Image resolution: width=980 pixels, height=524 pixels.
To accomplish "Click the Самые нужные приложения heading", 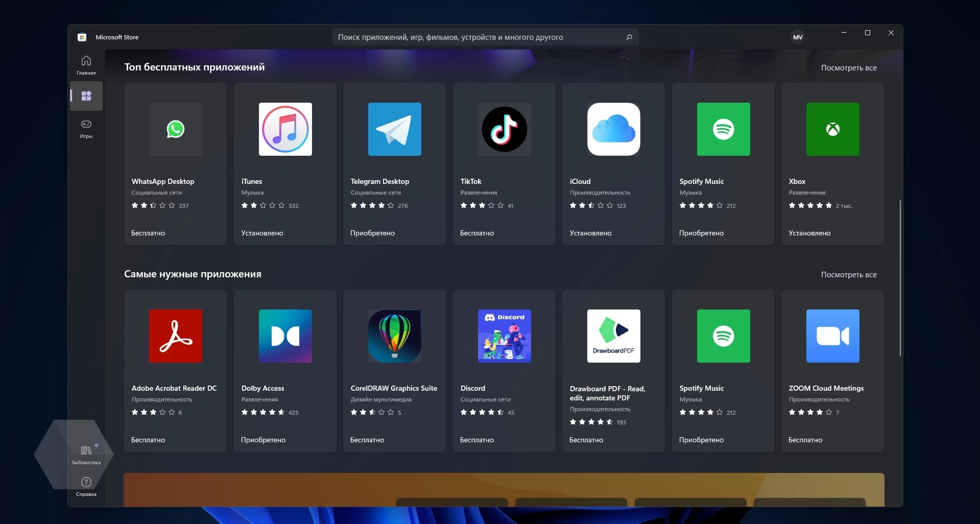I will 193,274.
